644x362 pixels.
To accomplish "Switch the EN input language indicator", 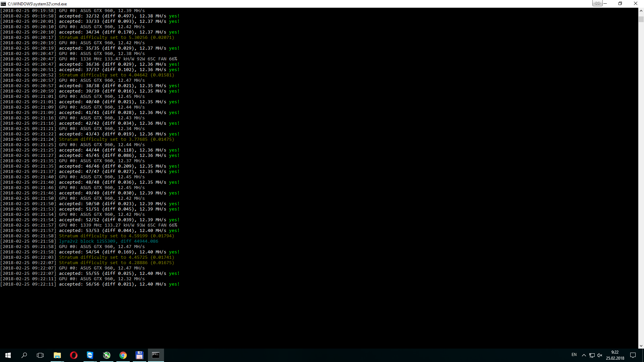I will [x=574, y=355].
